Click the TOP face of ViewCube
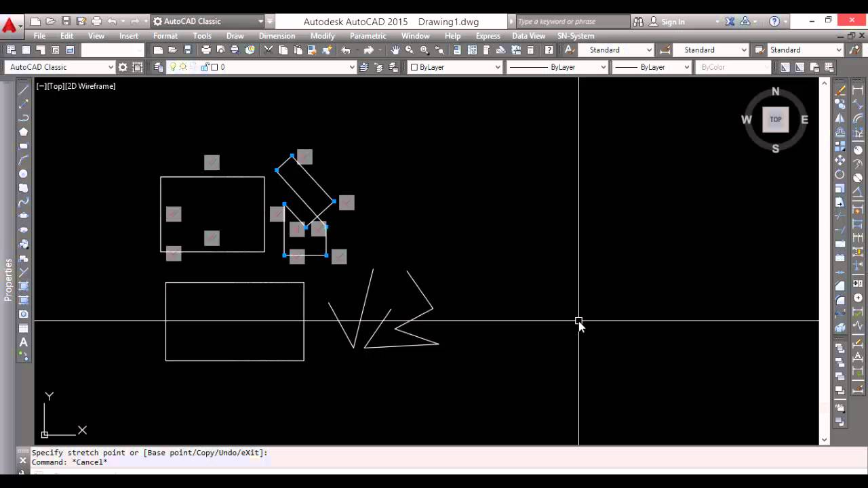Viewport: 868px width, 488px height. point(776,119)
